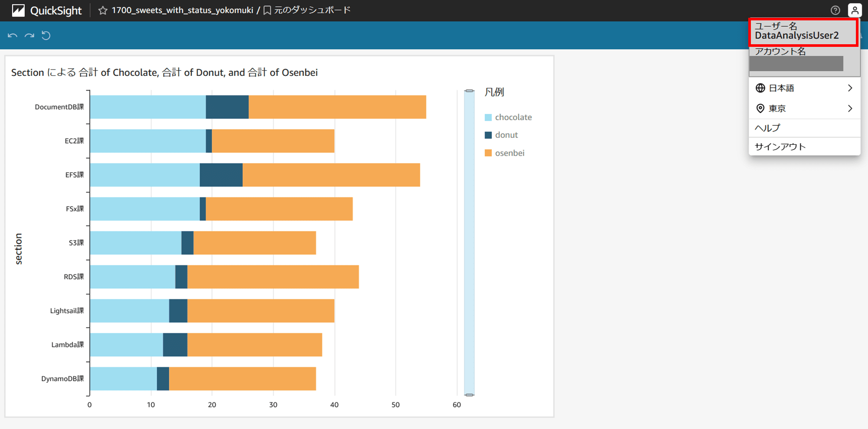Click the EFS課 axis label
The width and height of the screenshot is (868, 429).
(75, 175)
